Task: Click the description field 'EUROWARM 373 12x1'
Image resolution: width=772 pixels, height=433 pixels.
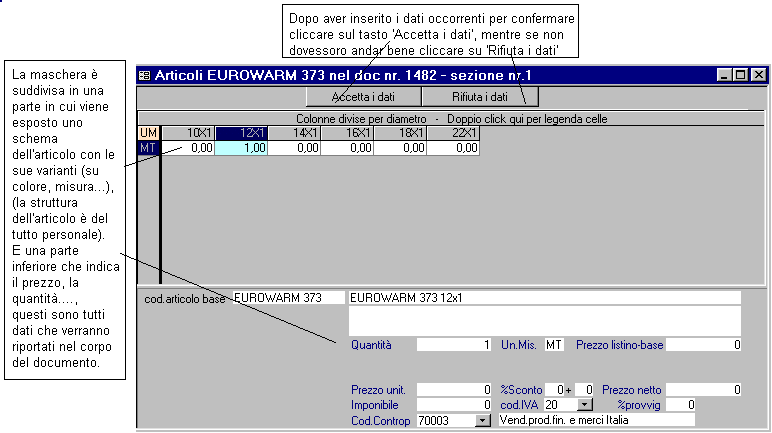Action: pos(545,298)
